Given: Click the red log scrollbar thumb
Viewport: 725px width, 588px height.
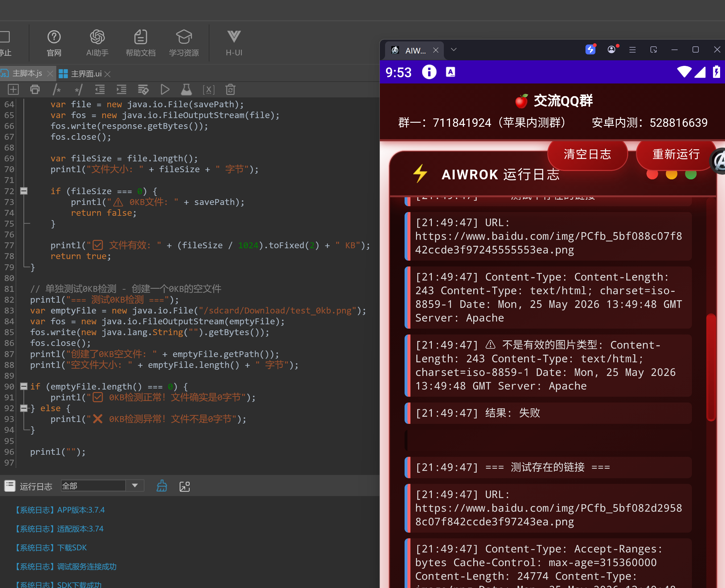Looking at the screenshot, I should [x=711, y=368].
